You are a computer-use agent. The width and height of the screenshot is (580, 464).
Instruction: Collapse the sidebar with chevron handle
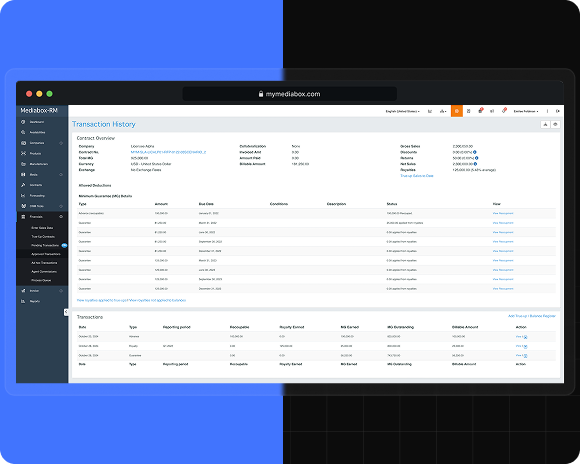point(66,312)
